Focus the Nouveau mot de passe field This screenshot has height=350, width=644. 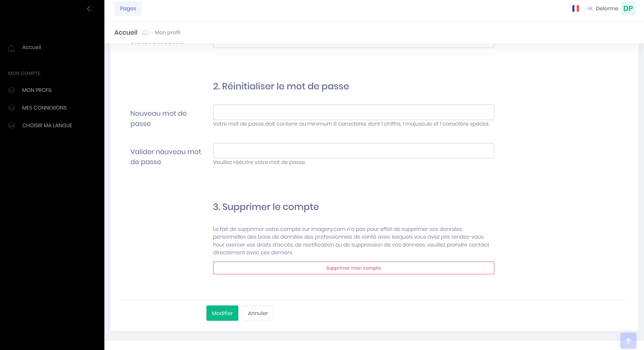tap(353, 112)
